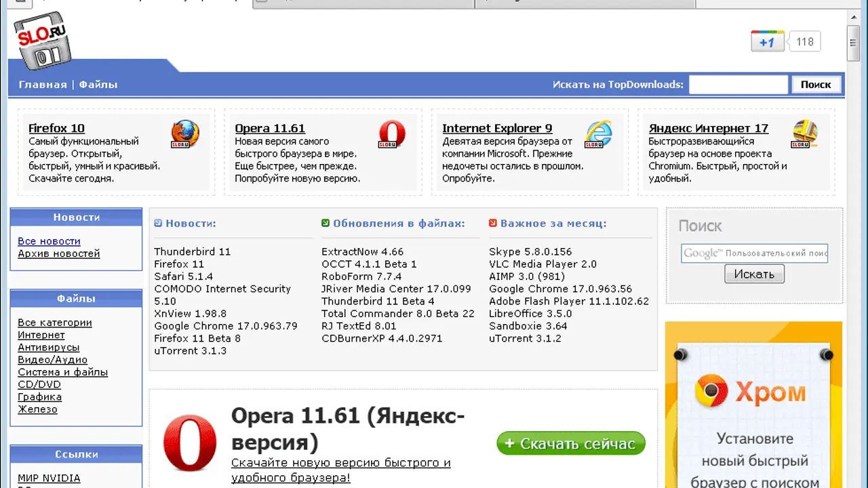The image size is (868, 488).
Task: Click the Opera 11.61 red O icon
Action: point(391,134)
